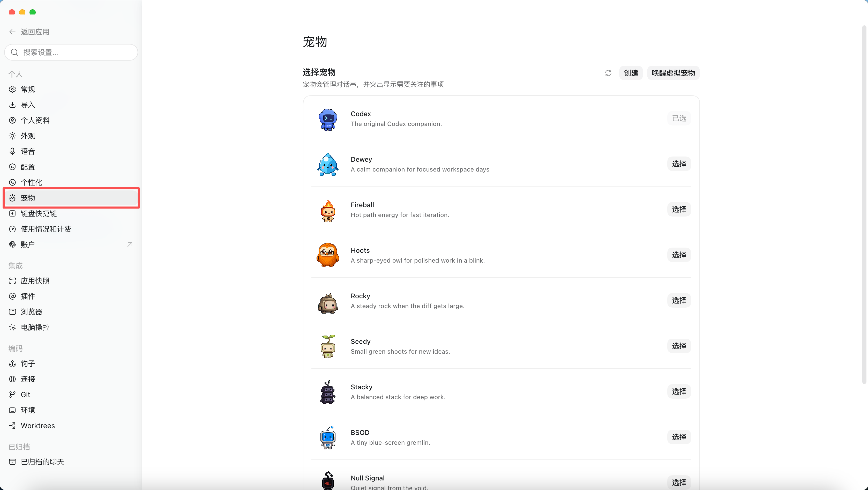Click the gauge icon beside 使用情况和计费

coord(12,229)
